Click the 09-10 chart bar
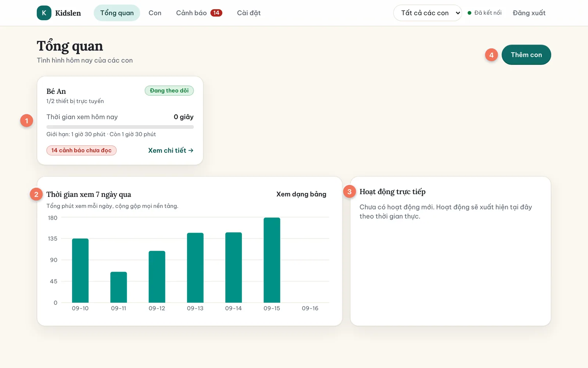The height and width of the screenshot is (368, 588). pyautogui.click(x=80, y=270)
